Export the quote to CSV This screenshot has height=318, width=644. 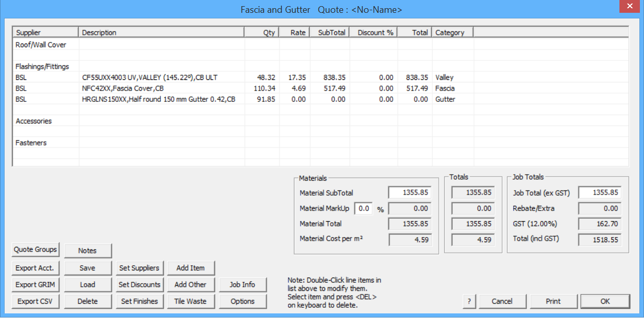[x=35, y=301]
